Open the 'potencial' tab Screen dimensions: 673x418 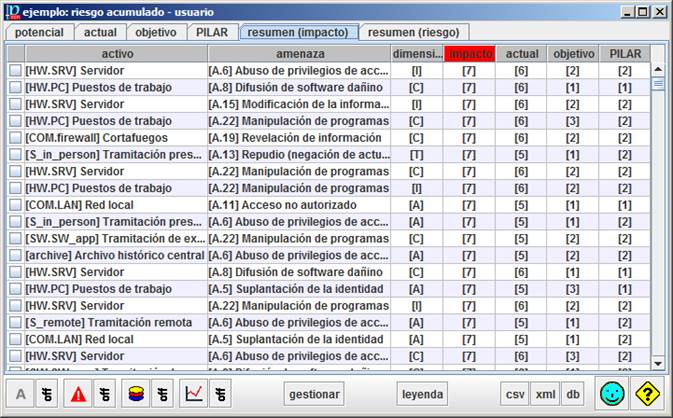tap(38, 32)
